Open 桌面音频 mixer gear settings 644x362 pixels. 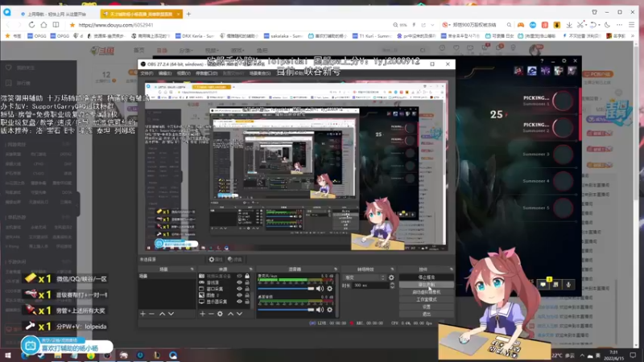[329, 310]
